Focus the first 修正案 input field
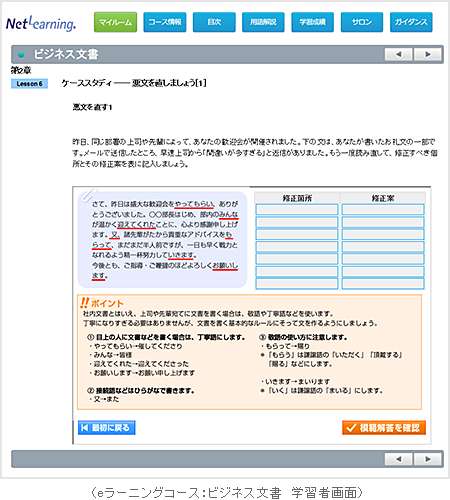Image resolution: width=450 pixels, height=500 pixels. click(383, 210)
